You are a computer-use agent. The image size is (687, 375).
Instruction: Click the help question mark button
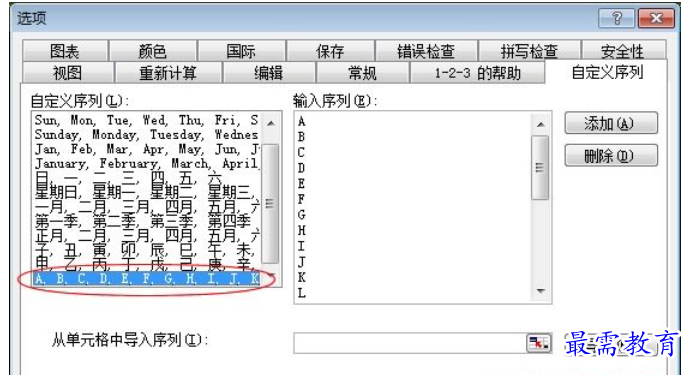tap(617, 18)
